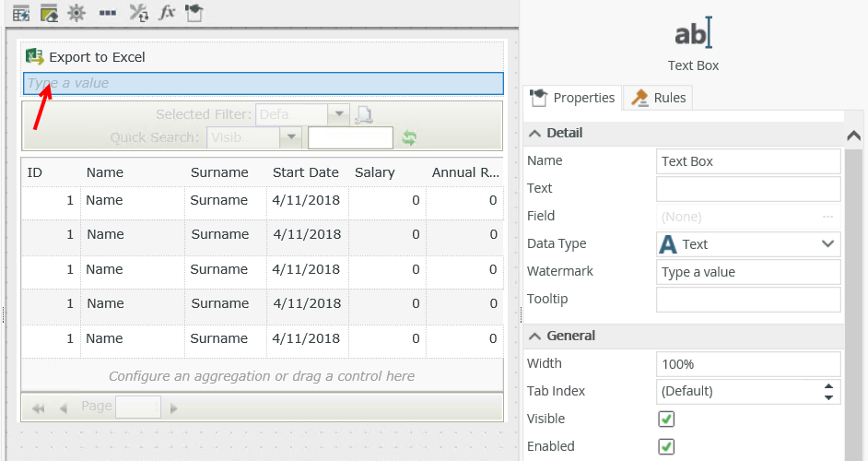Viewport: 868px width, 461px height.
Task: Go to the next page in pager
Action: coord(173,408)
